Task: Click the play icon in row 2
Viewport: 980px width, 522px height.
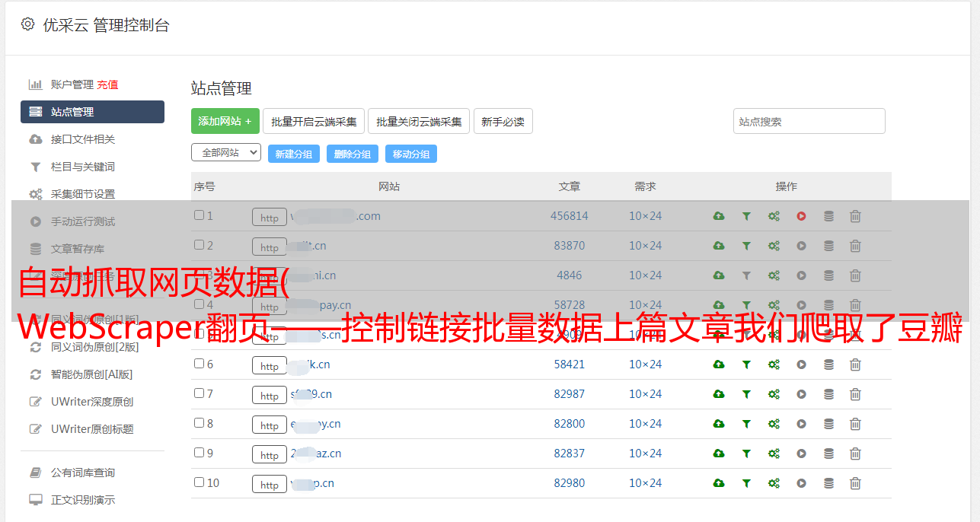Action: 801,246
